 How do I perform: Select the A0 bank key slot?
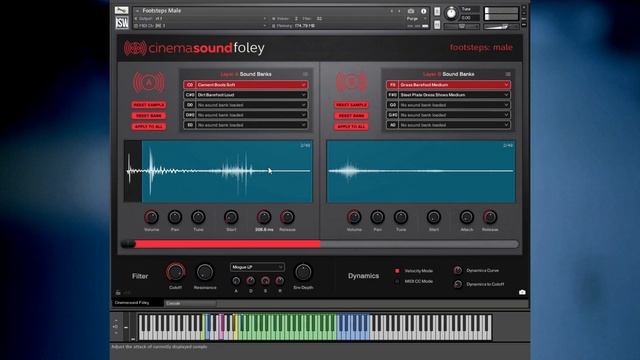(392, 125)
